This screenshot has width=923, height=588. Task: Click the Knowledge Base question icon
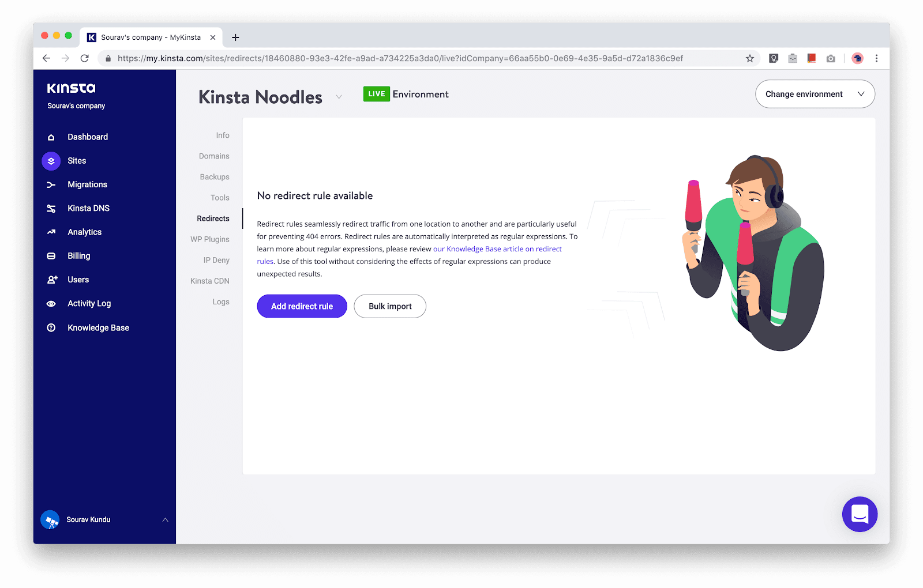51,327
